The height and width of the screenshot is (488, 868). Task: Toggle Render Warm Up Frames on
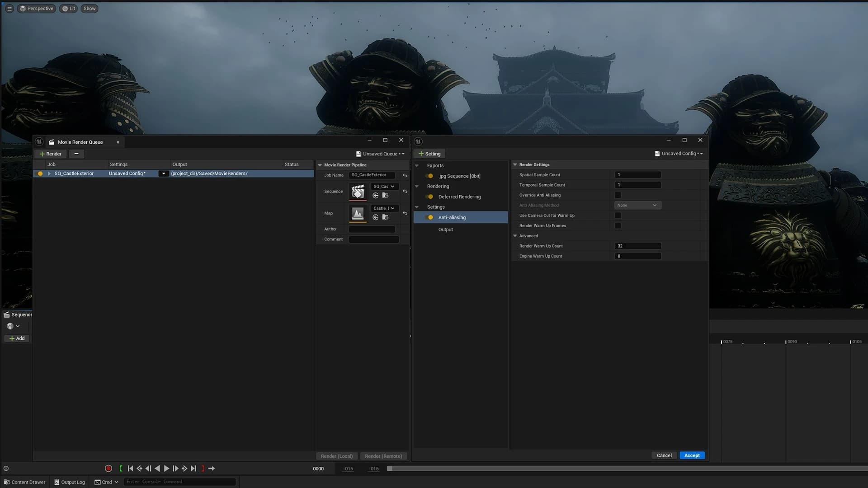tap(618, 225)
